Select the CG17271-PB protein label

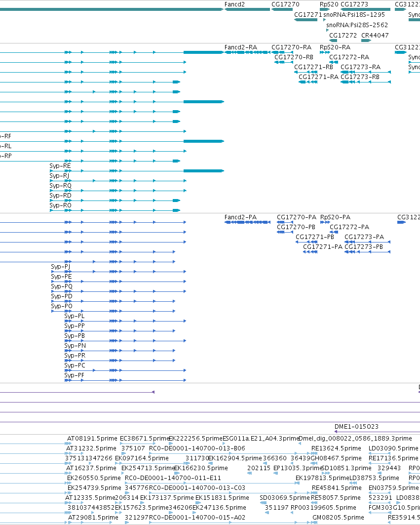(314, 237)
